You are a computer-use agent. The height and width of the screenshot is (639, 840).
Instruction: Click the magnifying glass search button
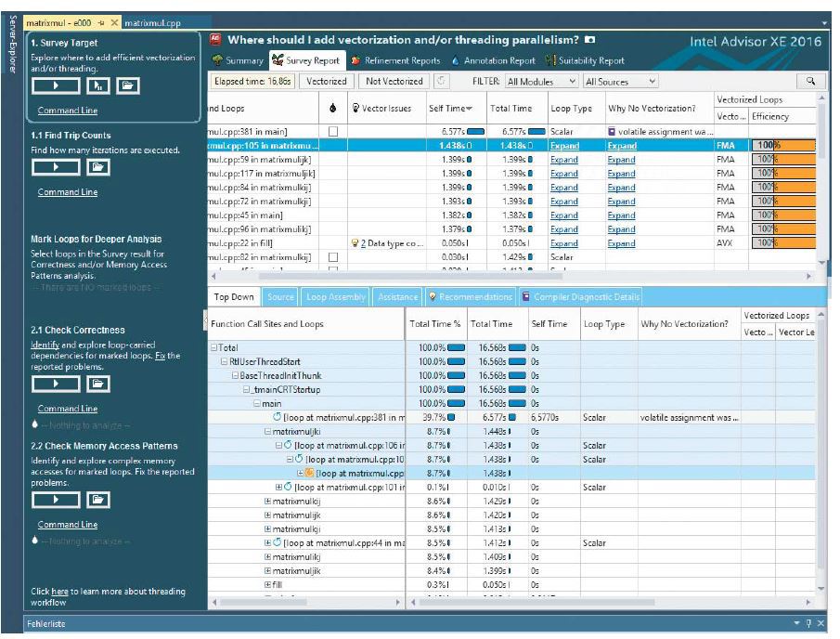click(810, 82)
